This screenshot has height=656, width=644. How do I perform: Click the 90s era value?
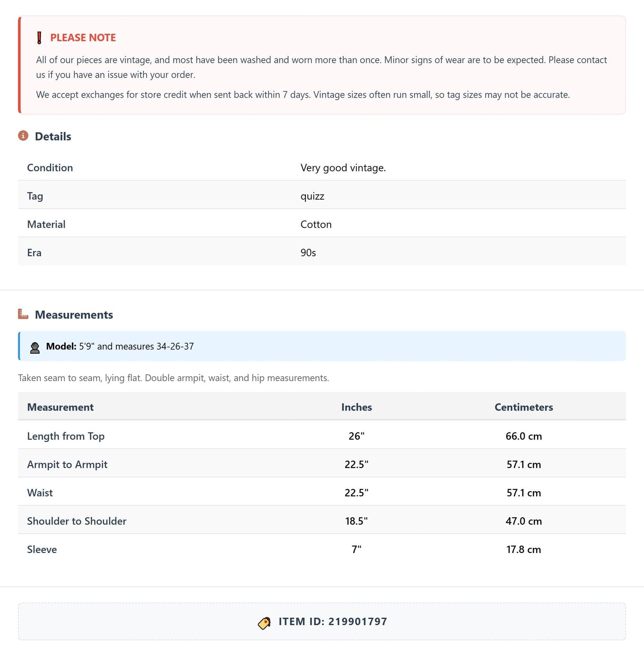tap(308, 253)
